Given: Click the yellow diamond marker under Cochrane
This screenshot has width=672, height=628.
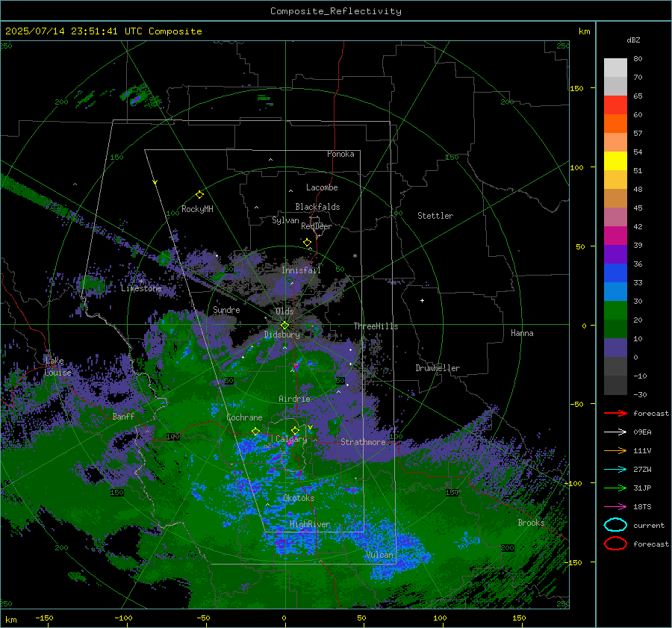Looking at the screenshot, I should 256,432.
